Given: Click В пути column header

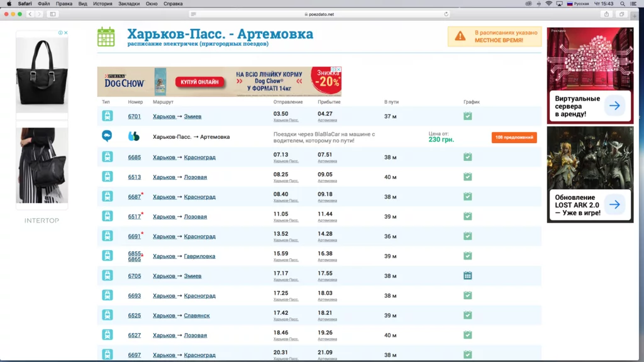Looking at the screenshot, I should (x=391, y=102).
